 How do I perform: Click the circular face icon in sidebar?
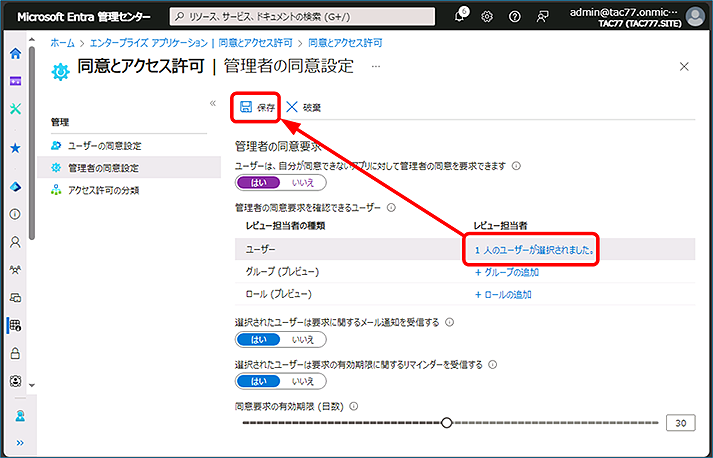coord(15,381)
